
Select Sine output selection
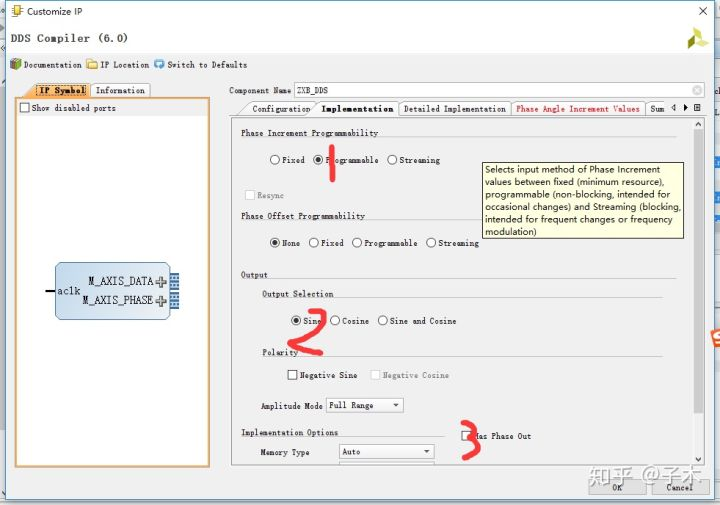[296, 320]
